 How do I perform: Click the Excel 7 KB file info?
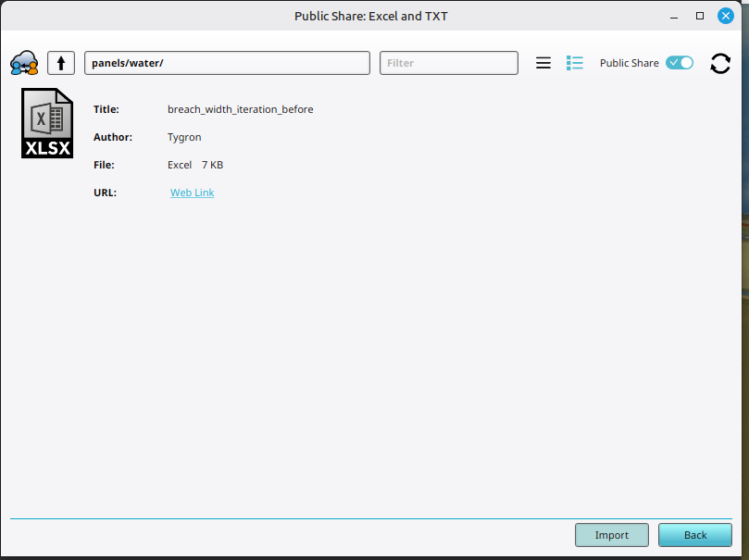[193, 165]
